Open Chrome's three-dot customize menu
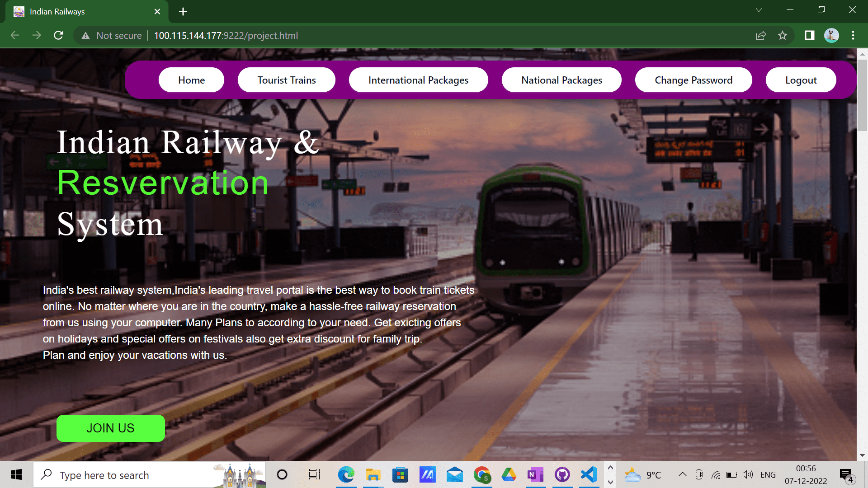Viewport: 868px width, 488px height. (x=853, y=35)
